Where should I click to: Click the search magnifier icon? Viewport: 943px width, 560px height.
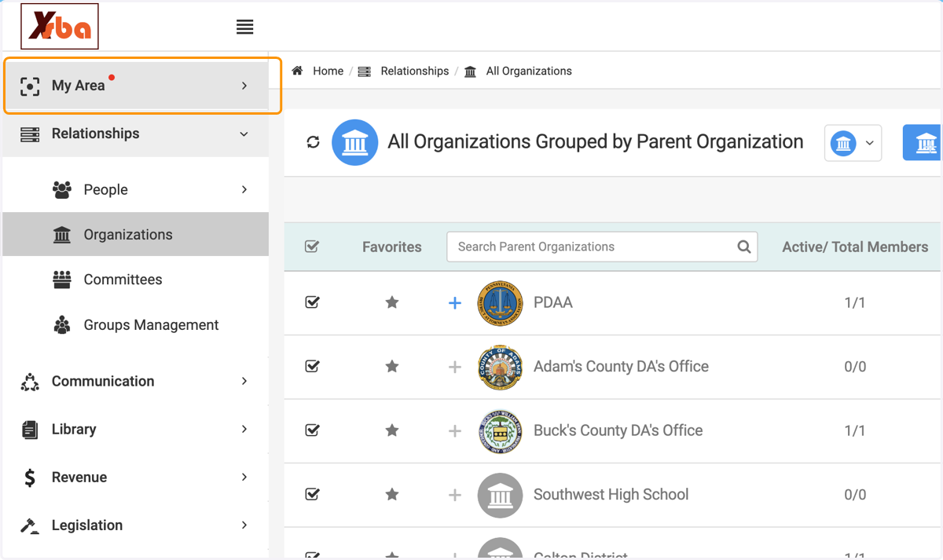743,247
